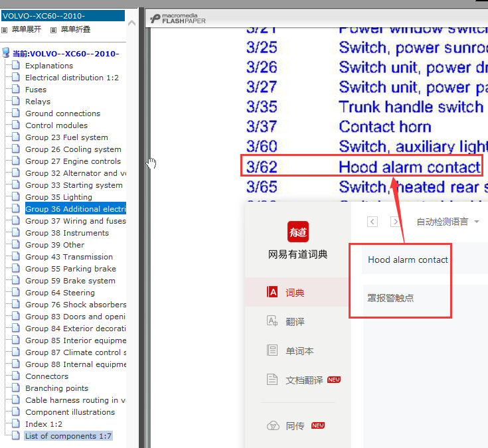Click the page icon next to Relays
The height and width of the screenshot is (448, 488).
pyautogui.click(x=15, y=101)
